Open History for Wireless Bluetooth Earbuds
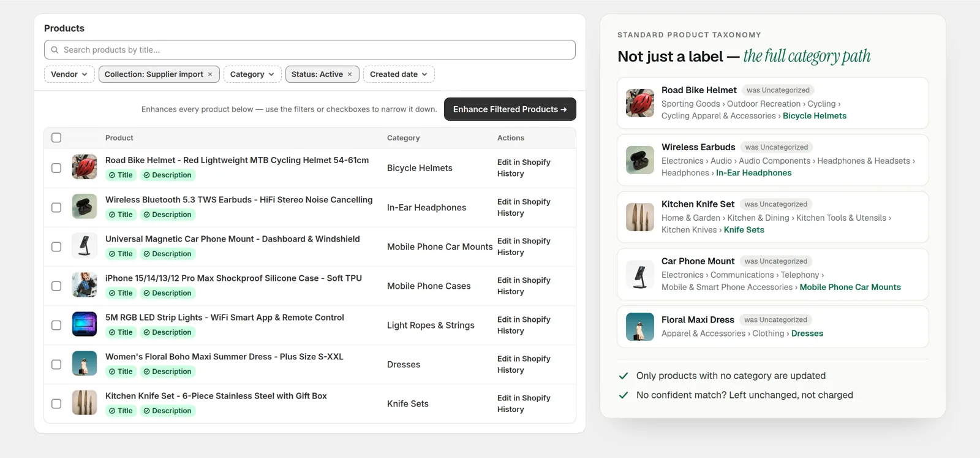980x458 pixels. 511,213
